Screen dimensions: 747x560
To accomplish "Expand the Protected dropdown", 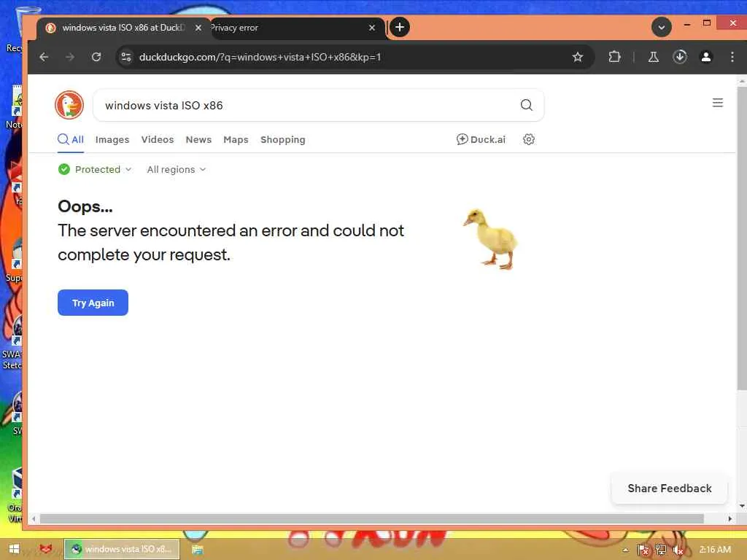I will pos(95,169).
